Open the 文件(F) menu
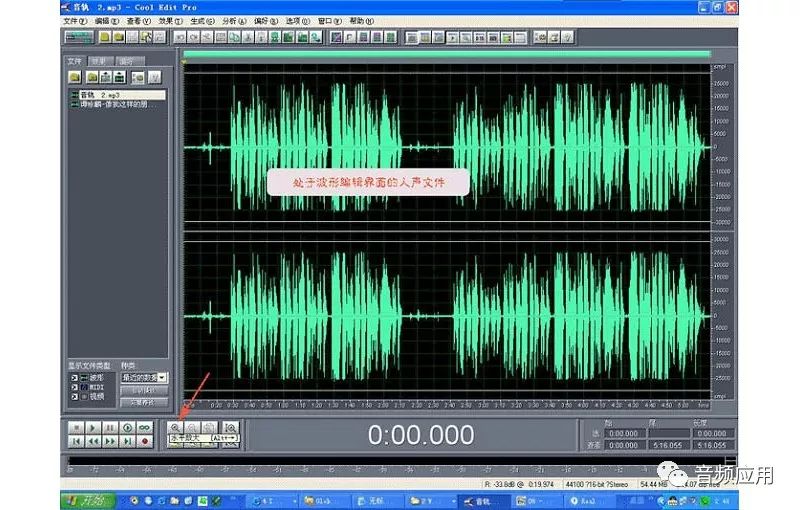 click(x=75, y=21)
